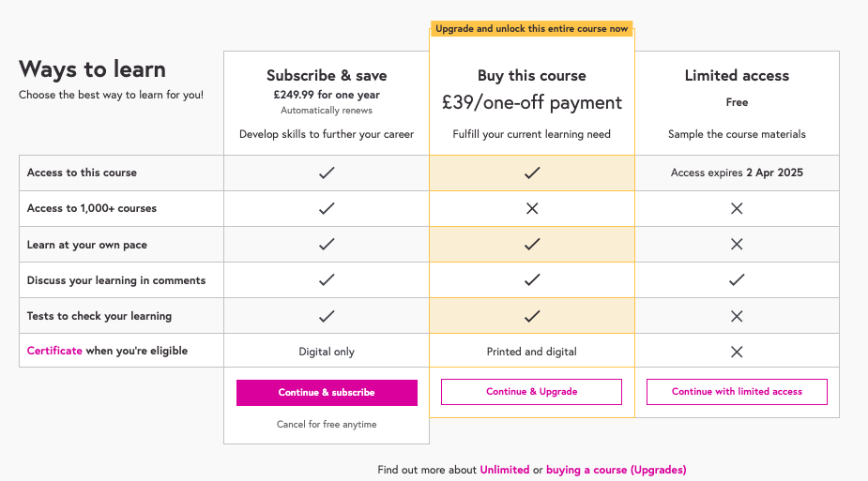Click Buy column checkmark for Tests row
Viewport: 868px width, 481px height.
pos(532,316)
